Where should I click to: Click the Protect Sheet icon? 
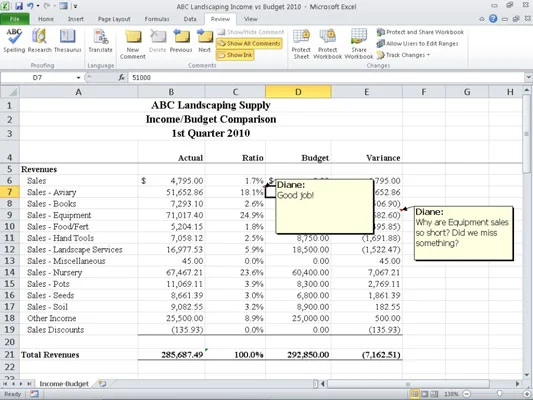point(301,44)
